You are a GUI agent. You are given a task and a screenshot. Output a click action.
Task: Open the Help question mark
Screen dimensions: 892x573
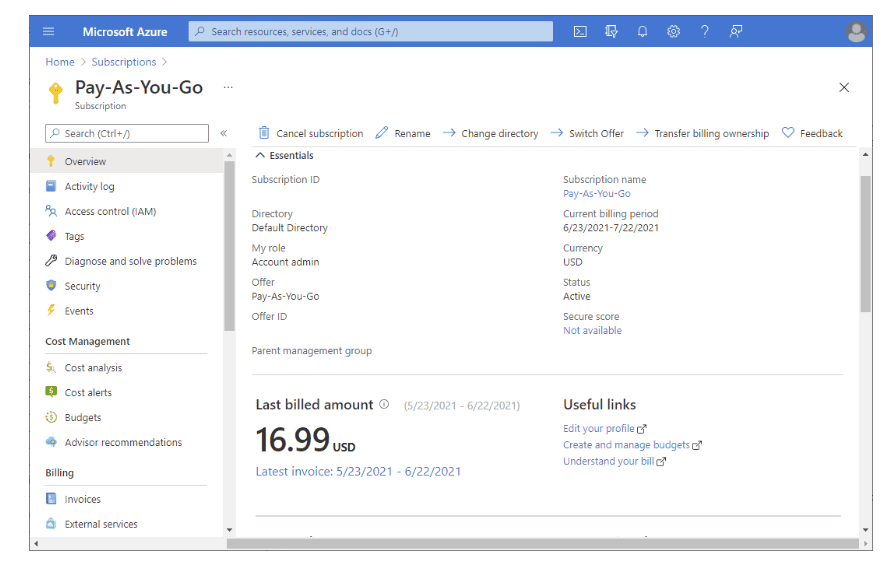pyautogui.click(x=705, y=31)
